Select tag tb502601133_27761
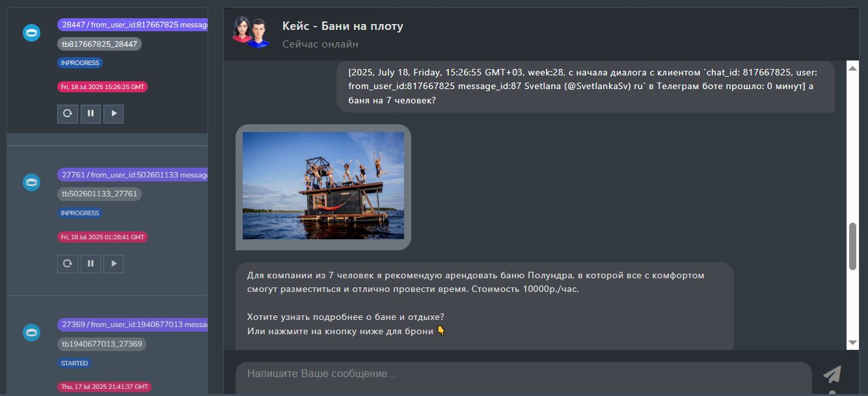This screenshot has height=396, width=868. point(100,194)
